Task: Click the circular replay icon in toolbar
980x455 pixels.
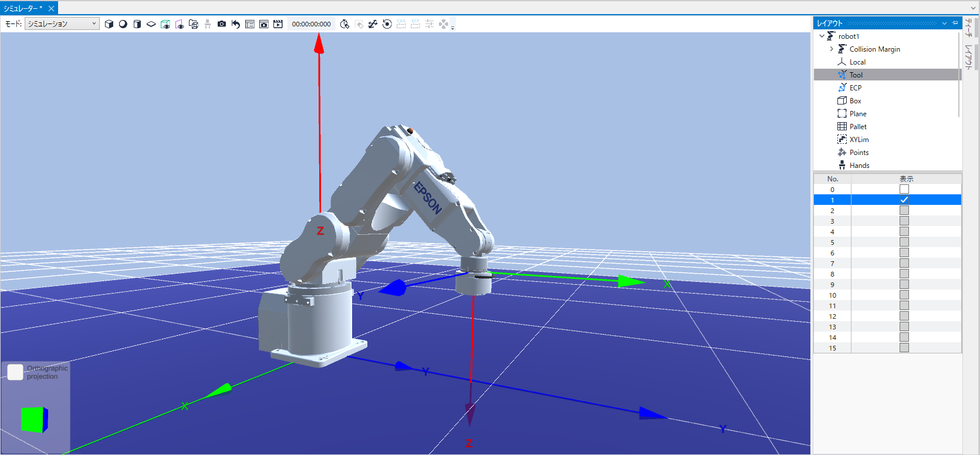Action: 387,24
